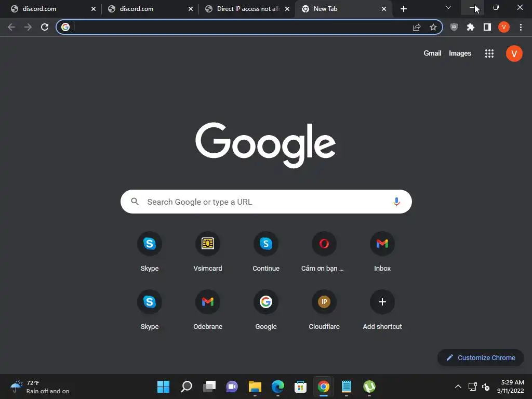This screenshot has width=532, height=399.
Task: Click Google icon in address bar
Action: click(65, 27)
